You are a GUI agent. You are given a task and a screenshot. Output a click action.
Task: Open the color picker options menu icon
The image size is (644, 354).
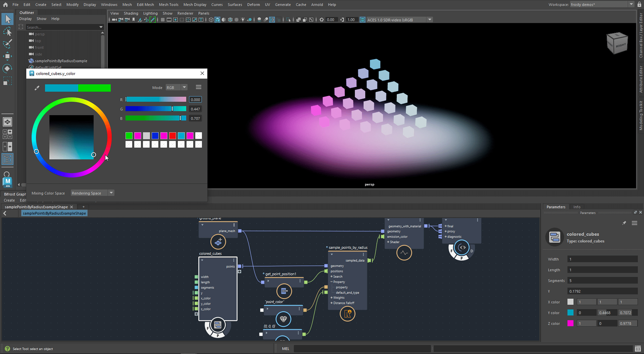199,87
